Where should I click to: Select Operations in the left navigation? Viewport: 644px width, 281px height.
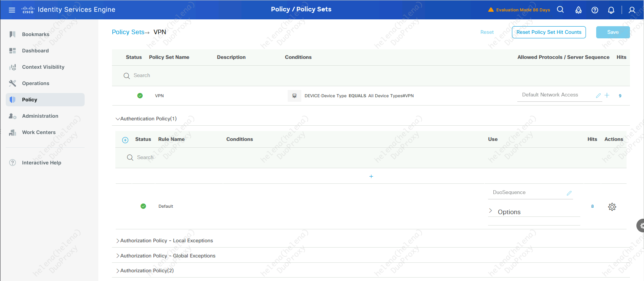(36, 83)
